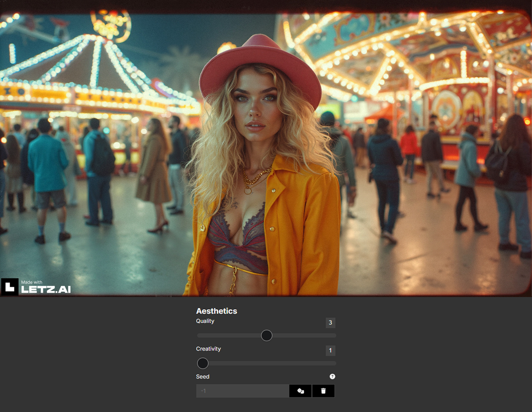532x412 pixels.
Task: Click the Creativity label
Action: coord(208,349)
